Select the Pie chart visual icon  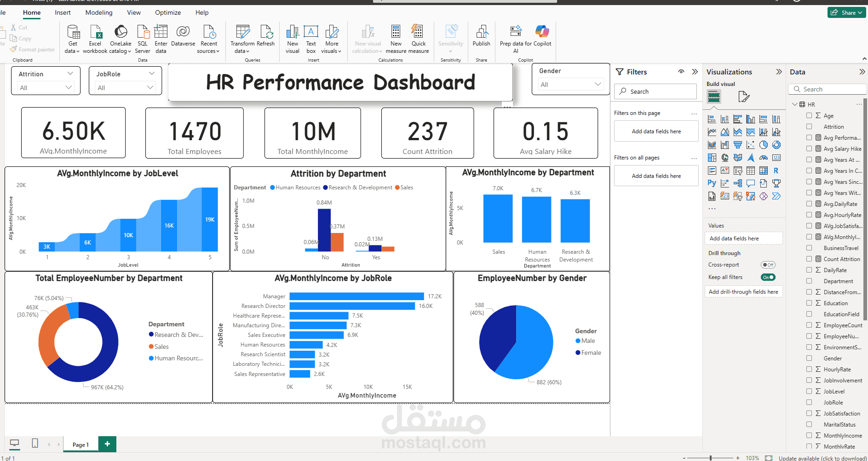pyautogui.click(x=764, y=145)
